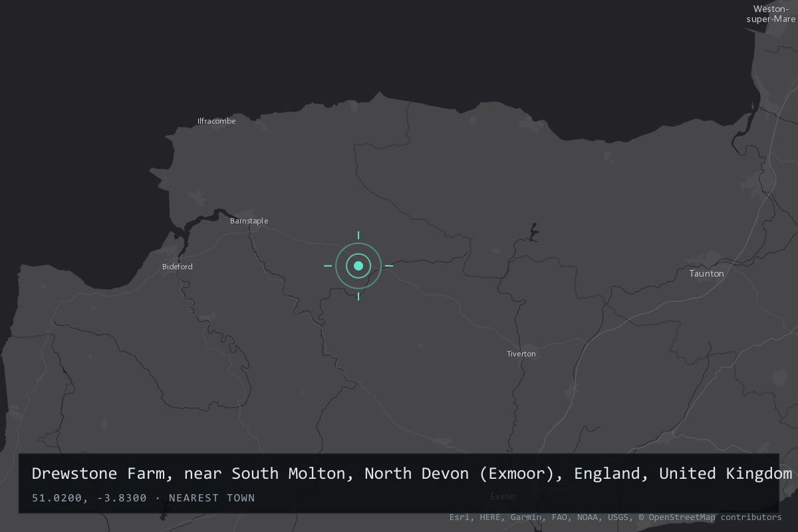Select the Taunton town label
Image resolution: width=798 pixels, height=532 pixels.
(x=707, y=273)
